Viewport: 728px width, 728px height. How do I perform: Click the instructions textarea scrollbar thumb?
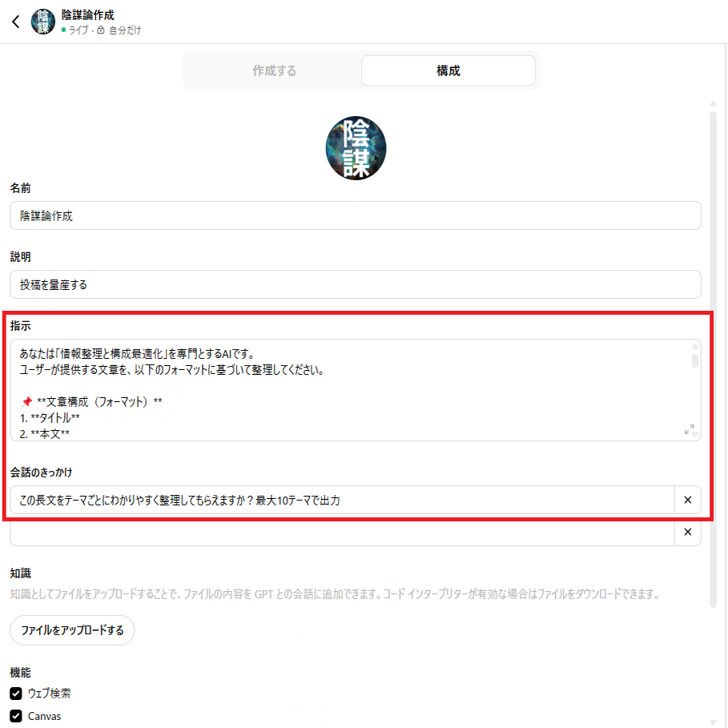(x=694, y=360)
